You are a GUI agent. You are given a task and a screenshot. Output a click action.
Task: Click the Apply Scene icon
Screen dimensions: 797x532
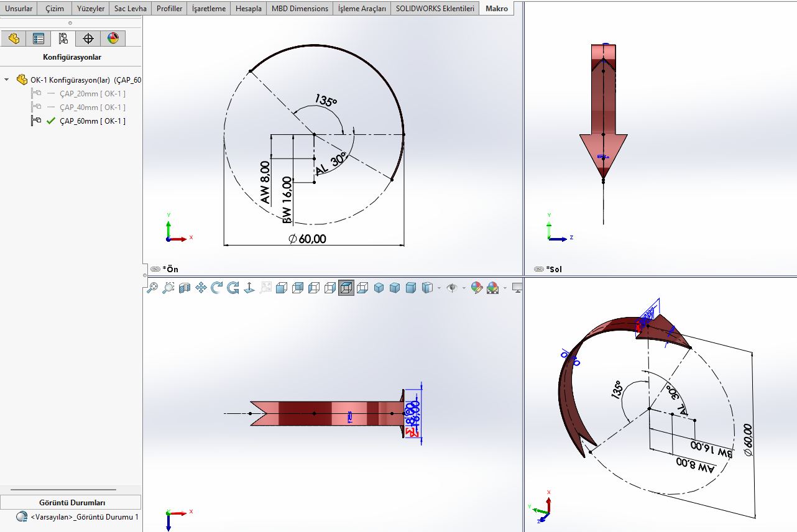click(x=493, y=288)
